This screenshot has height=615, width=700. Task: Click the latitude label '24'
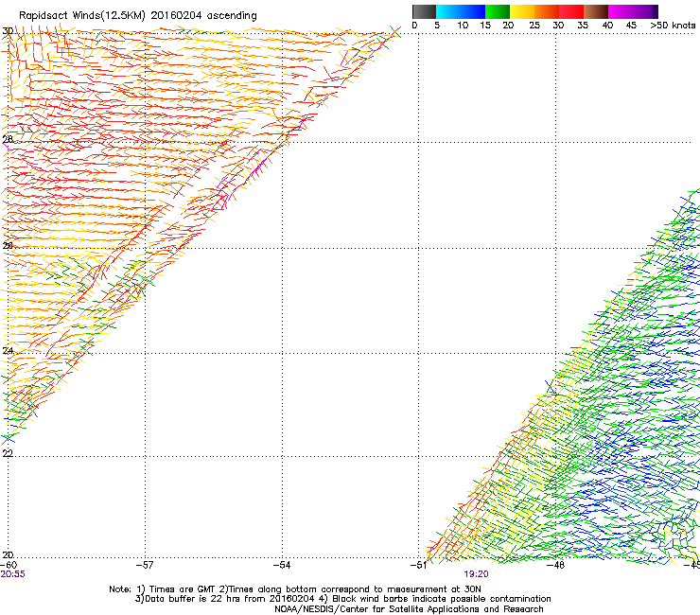click(x=8, y=351)
